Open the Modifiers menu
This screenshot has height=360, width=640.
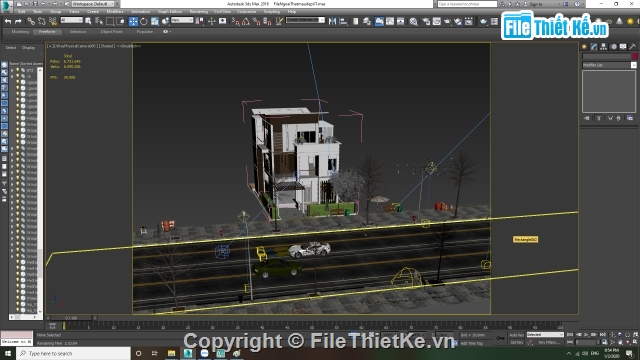click(115, 11)
